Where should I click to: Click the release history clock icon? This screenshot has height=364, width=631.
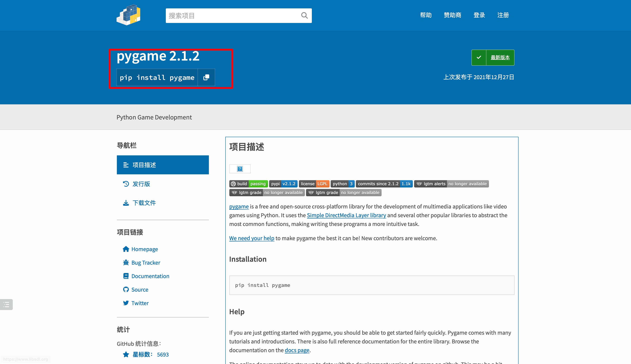click(126, 184)
